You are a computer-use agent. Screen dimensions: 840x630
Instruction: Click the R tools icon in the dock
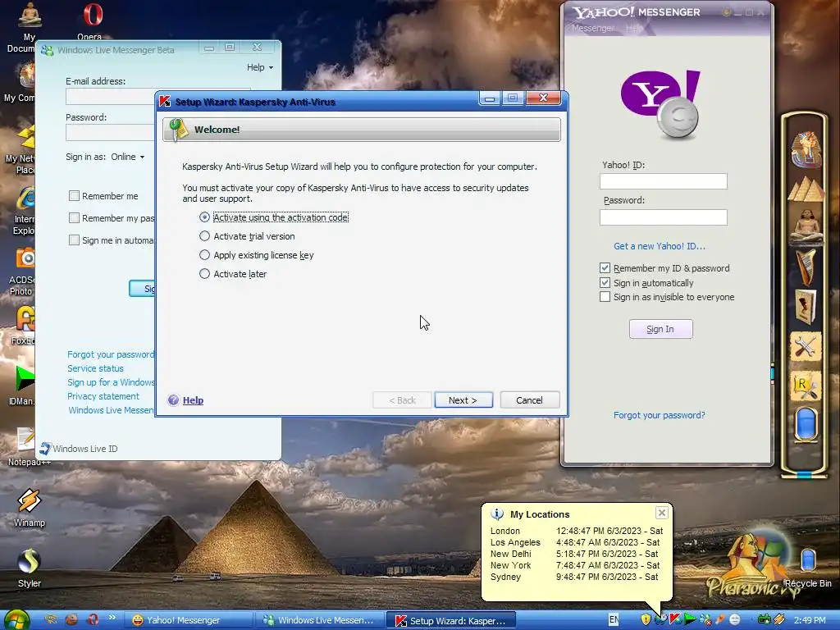pos(806,386)
